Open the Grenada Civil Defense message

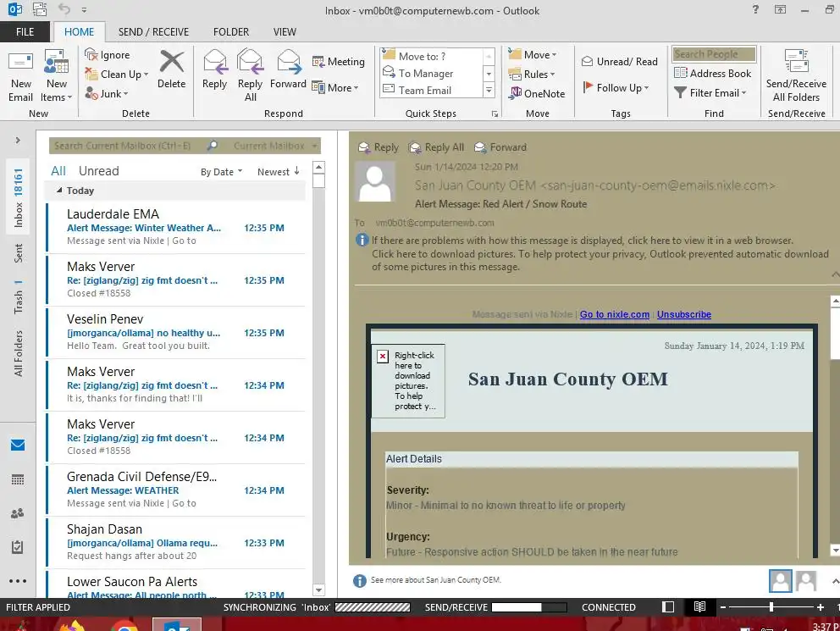(x=176, y=490)
